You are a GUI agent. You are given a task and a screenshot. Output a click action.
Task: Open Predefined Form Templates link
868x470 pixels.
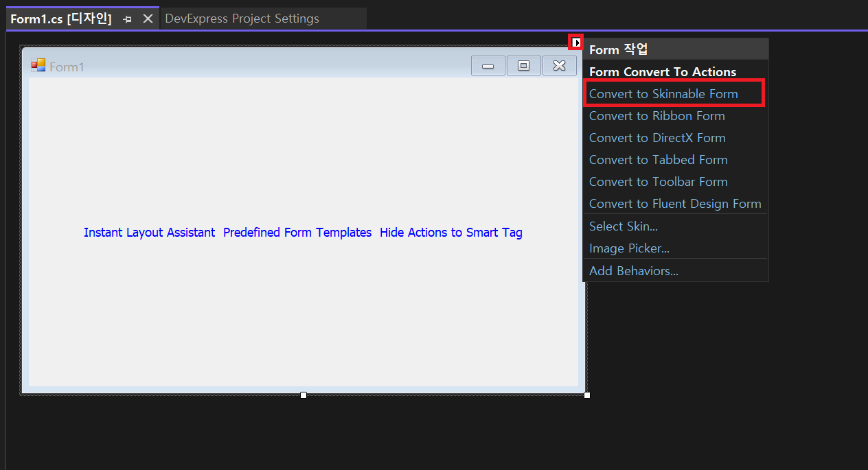click(297, 233)
